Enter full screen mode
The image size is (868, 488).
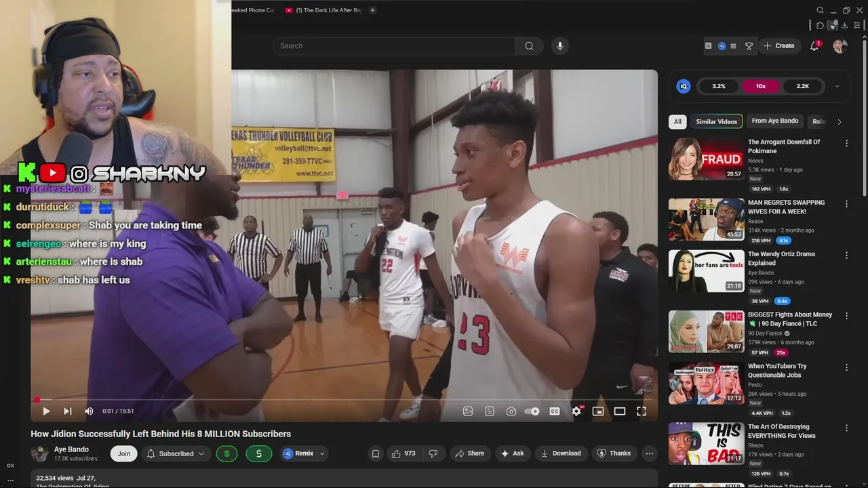(642, 411)
